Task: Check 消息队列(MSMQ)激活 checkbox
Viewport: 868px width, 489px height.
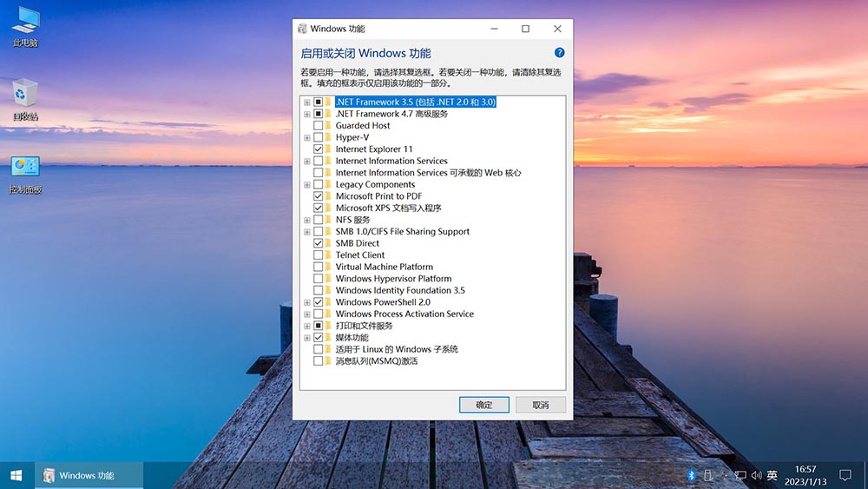Action: pyautogui.click(x=319, y=361)
